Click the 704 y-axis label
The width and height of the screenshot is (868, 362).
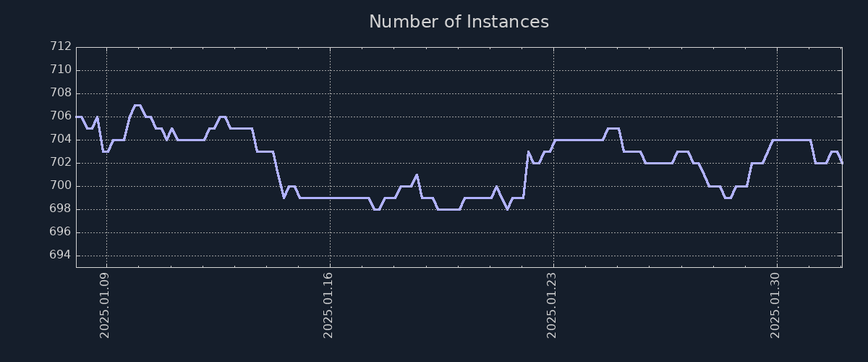click(x=60, y=139)
